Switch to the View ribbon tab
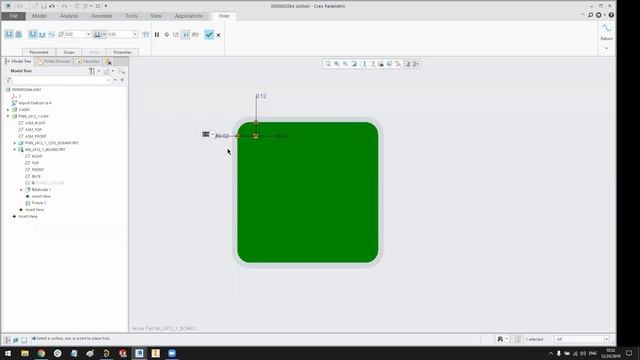 [x=156, y=16]
